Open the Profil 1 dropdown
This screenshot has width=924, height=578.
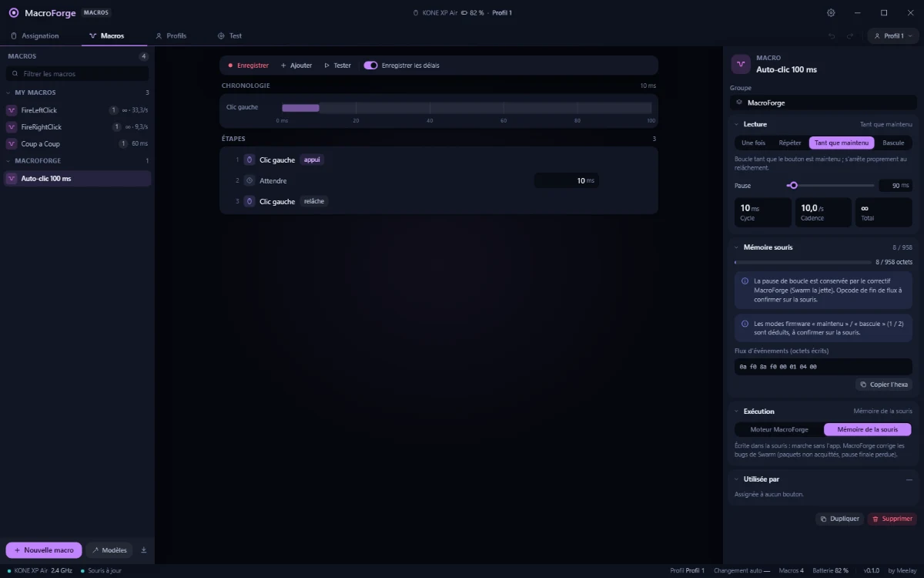(893, 36)
